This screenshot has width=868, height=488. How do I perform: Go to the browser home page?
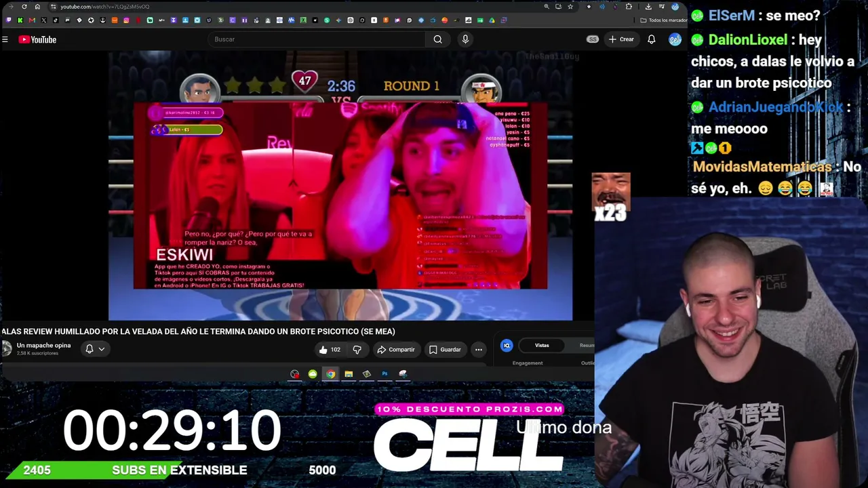click(x=37, y=7)
